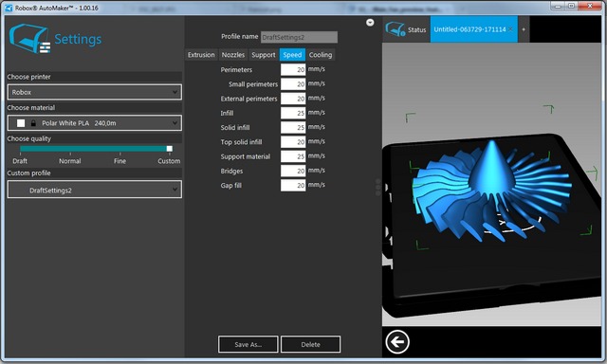Click the Support material speed field
This screenshot has width=607, height=364.
point(293,156)
